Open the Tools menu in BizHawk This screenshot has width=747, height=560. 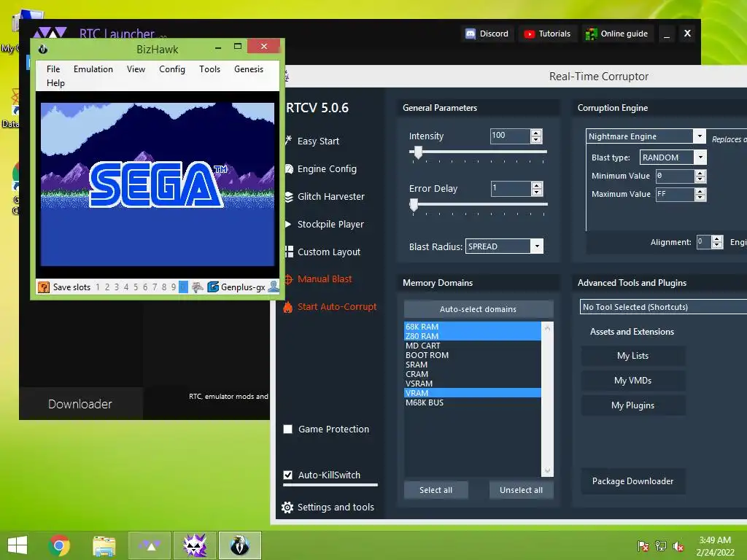[x=209, y=69]
